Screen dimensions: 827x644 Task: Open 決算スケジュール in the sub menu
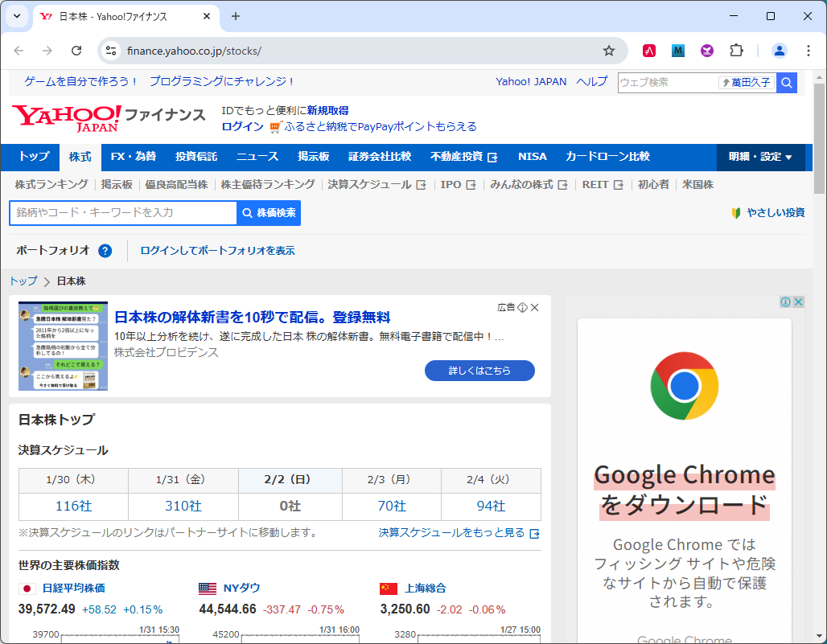(x=376, y=184)
